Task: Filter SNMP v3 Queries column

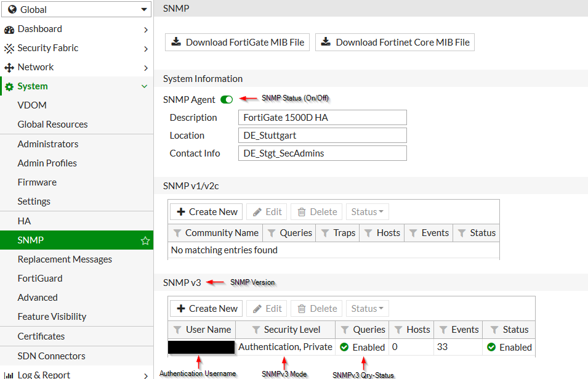Action: tap(345, 330)
